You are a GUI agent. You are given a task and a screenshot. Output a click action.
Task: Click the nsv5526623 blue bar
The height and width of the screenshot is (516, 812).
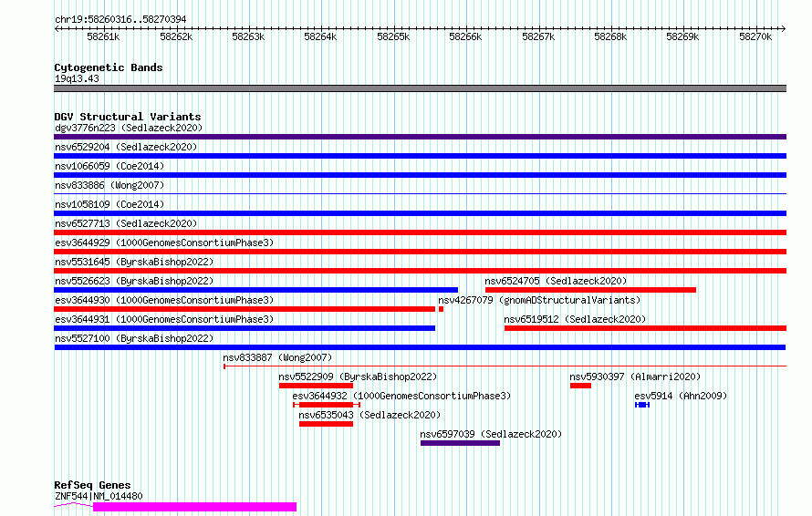tap(255, 290)
